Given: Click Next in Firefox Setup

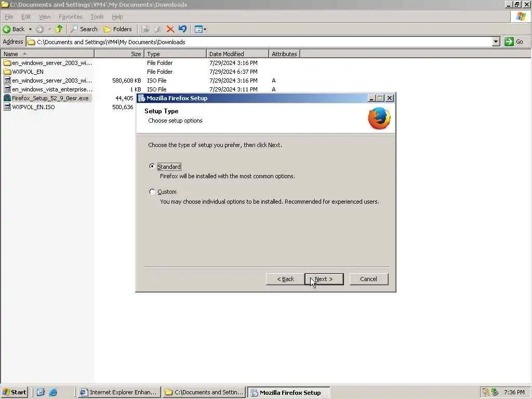Looking at the screenshot, I should pyautogui.click(x=324, y=279).
